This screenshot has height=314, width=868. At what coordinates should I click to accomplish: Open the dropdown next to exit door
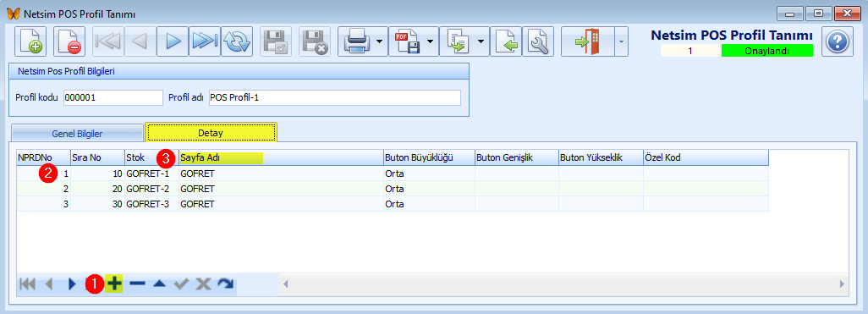click(621, 42)
